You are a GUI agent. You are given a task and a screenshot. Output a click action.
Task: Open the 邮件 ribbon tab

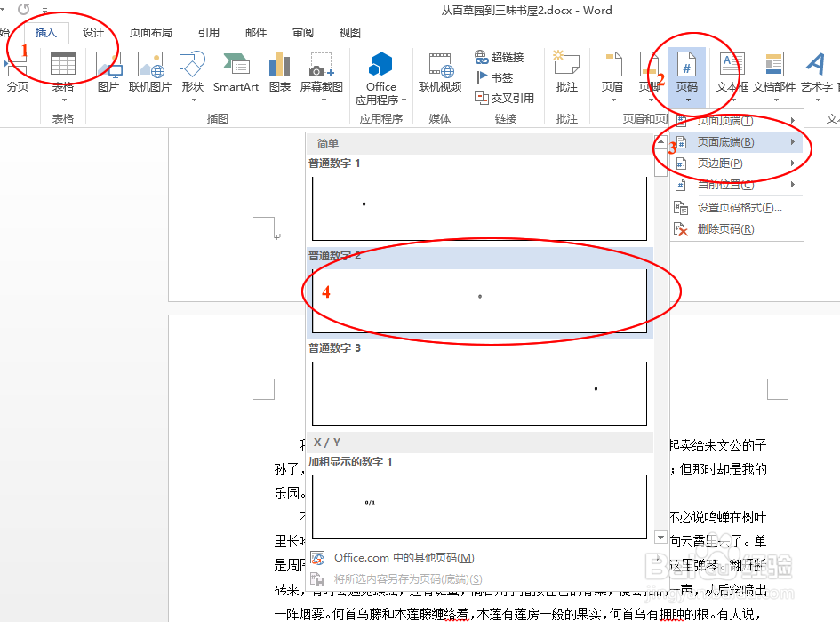pos(255,32)
